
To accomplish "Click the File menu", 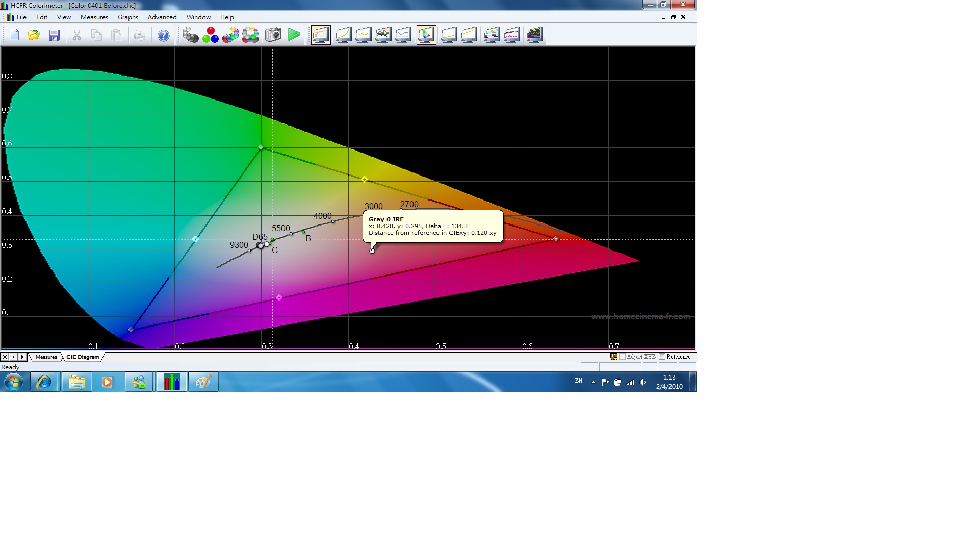I will pos(22,17).
